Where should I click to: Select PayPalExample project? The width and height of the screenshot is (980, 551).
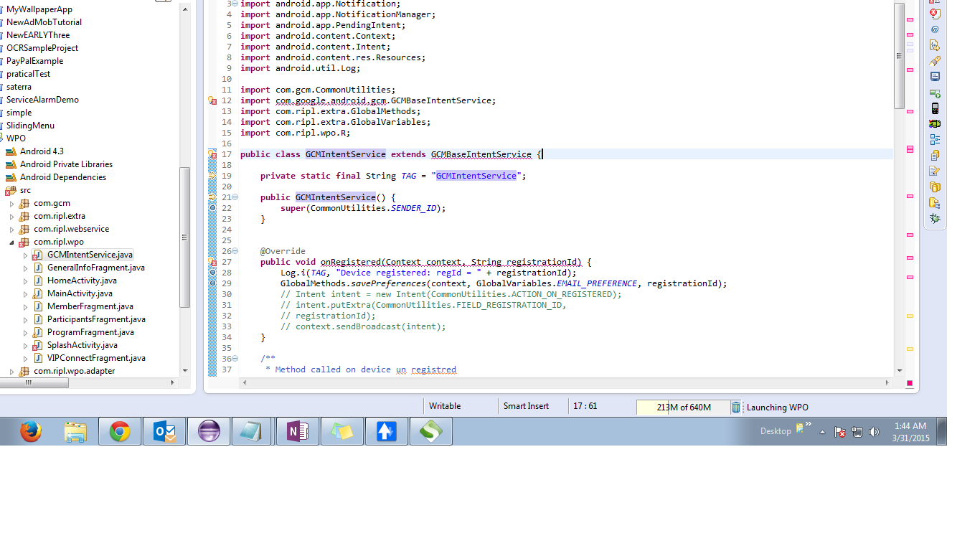point(35,61)
